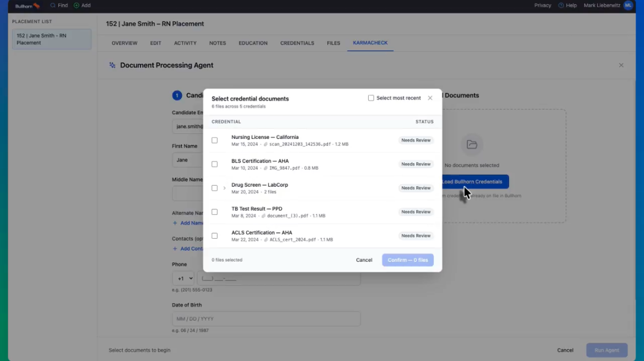Image resolution: width=644 pixels, height=361 pixels.
Task: Open the ML user avatar
Action: tap(628, 6)
